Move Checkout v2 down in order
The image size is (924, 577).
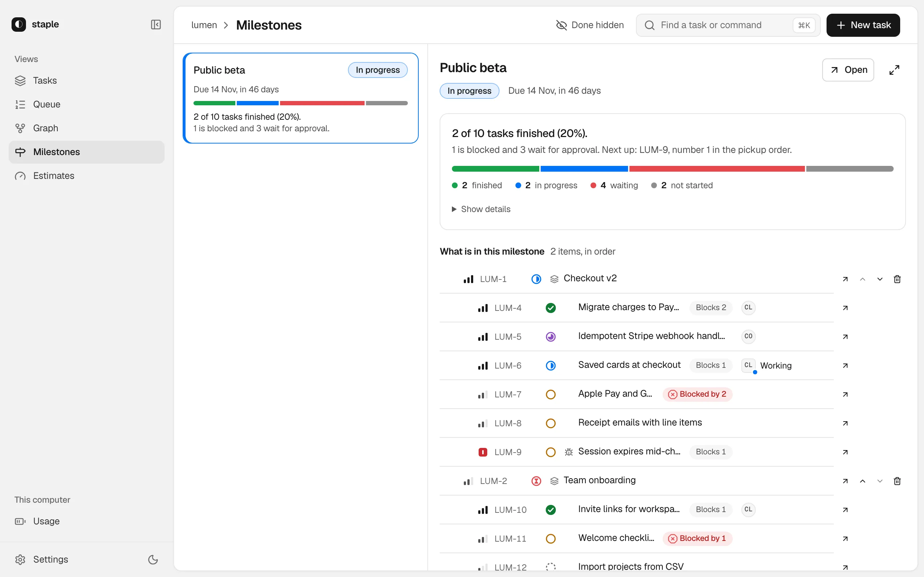(x=880, y=279)
